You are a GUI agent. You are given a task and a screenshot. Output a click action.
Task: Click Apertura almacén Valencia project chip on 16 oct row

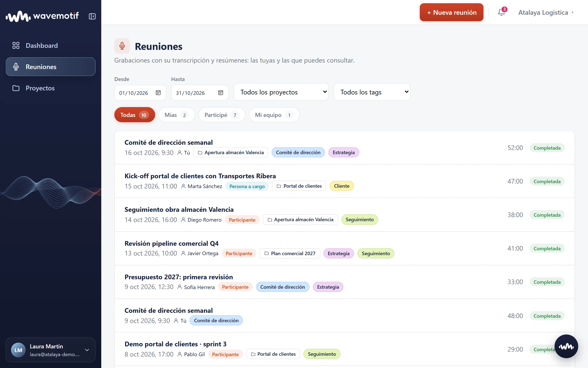coord(231,152)
